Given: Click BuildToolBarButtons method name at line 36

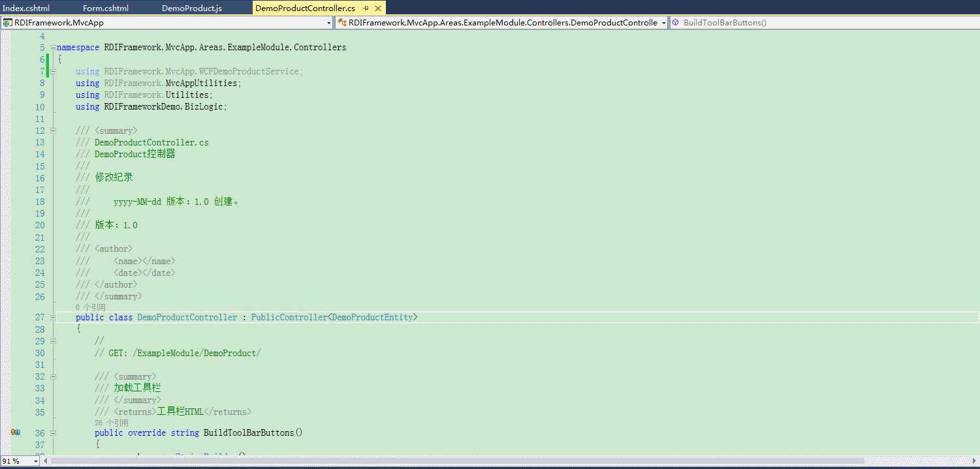Looking at the screenshot, I should coord(248,433).
